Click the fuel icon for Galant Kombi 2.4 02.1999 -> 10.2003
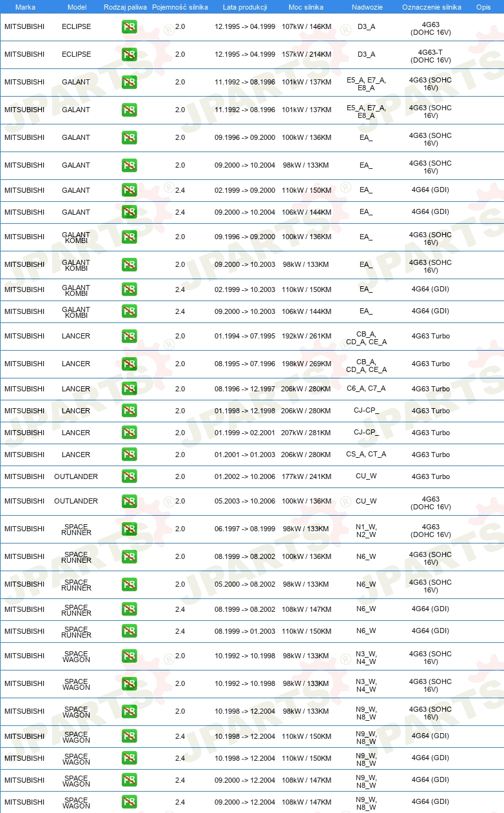The image size is (504, 813). (x=129, y=289)
